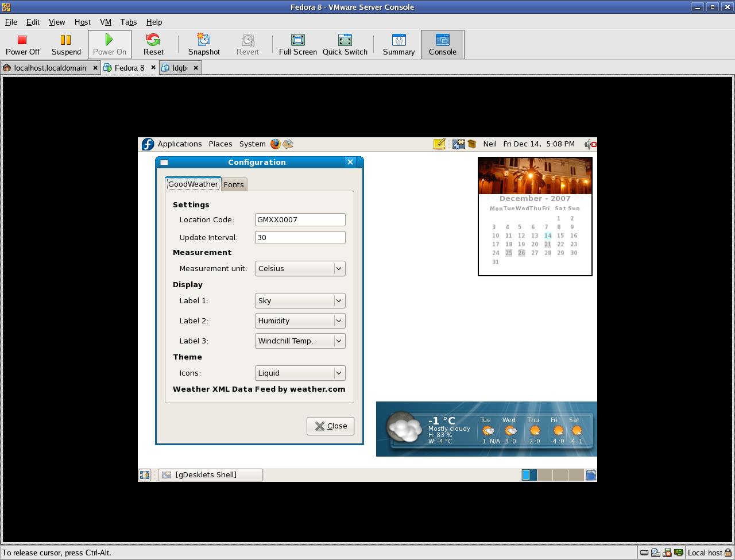This screenshot has height=560, width=735.
Task: Click the Quick Switch icon
Action: (x=345, y=45)
